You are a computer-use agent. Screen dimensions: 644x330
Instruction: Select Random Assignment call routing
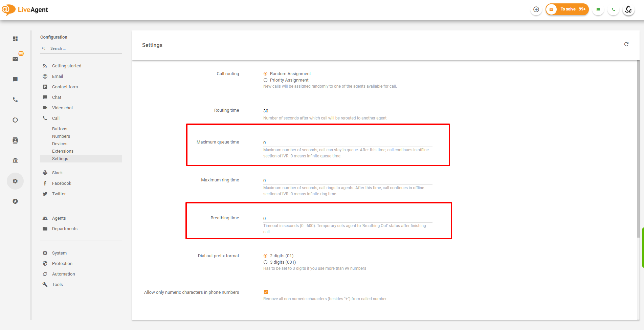(x=266, y=74)
